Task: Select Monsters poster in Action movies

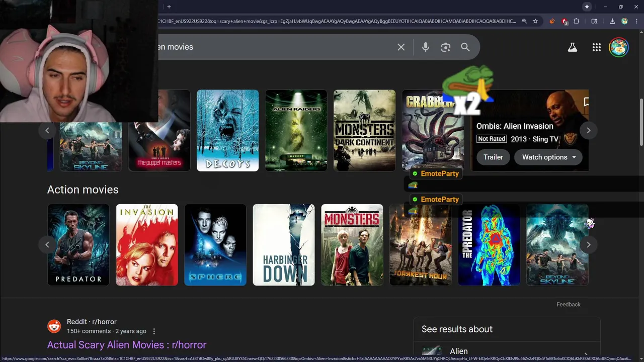Action: pos(352,245)
